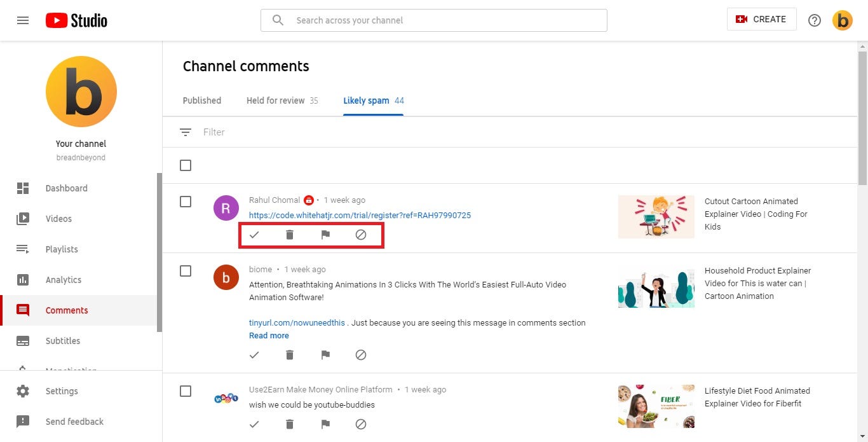868x442 pixels.
Task: Open the Coding For Kids video thumbnail
Action: point(656,216)
